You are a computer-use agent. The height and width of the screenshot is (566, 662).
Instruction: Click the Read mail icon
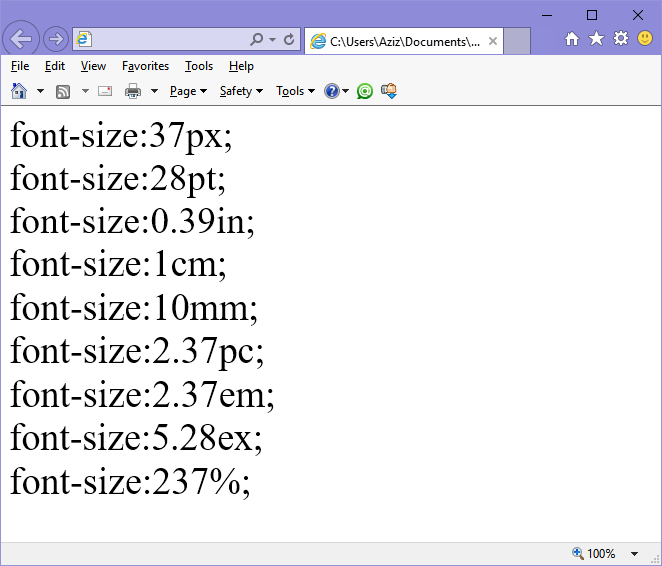click(x=105, y=91)
